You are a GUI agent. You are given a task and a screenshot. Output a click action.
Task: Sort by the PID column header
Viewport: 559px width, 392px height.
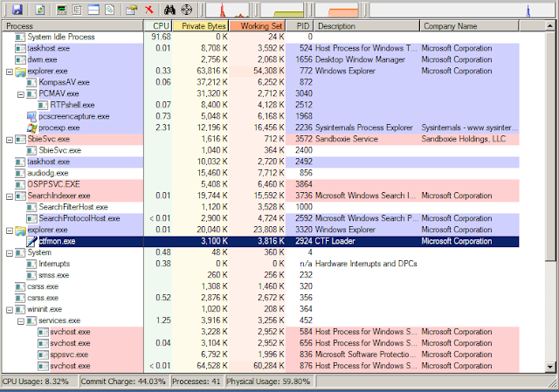click(x=300, y=26)
